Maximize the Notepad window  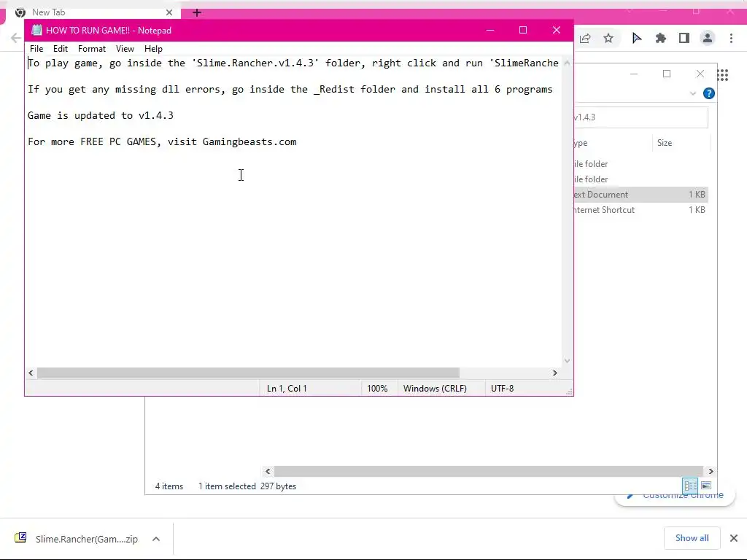[x=522, y=30]
